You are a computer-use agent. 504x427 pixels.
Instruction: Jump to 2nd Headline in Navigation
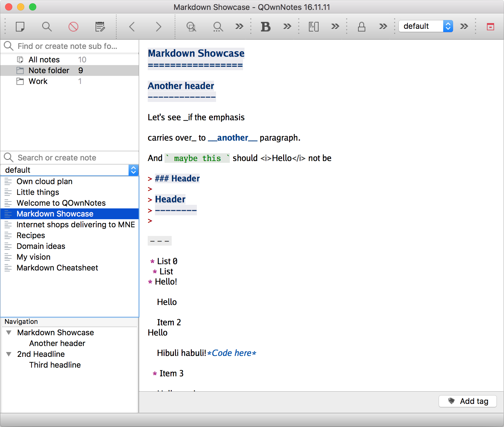[x=41, y=354]
